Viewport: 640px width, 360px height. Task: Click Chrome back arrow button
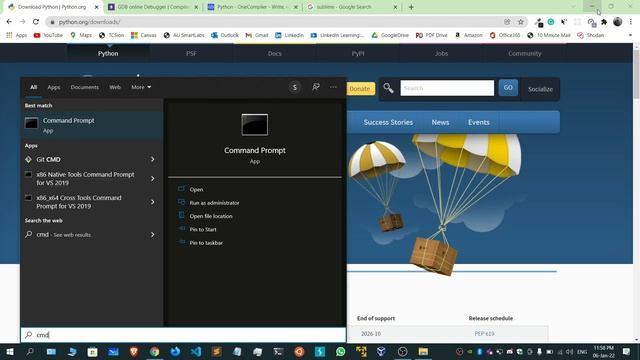tap(9, 22)
